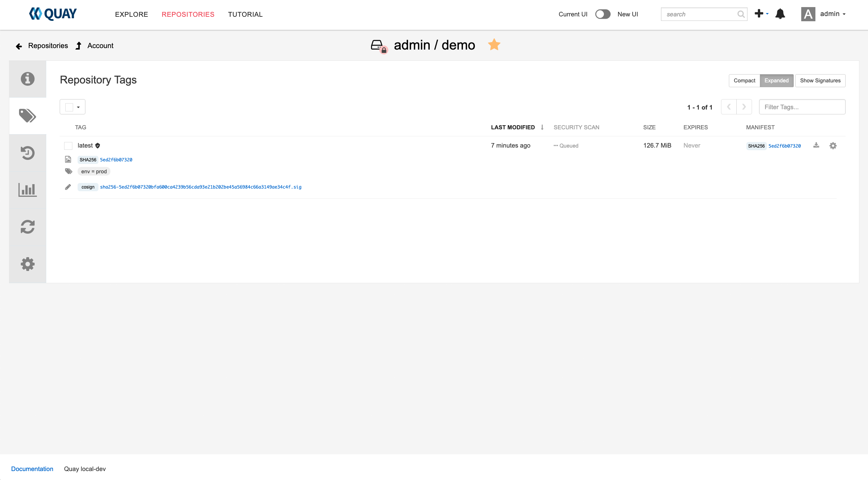Open the admin user dropdown menu

coord(832,14)
